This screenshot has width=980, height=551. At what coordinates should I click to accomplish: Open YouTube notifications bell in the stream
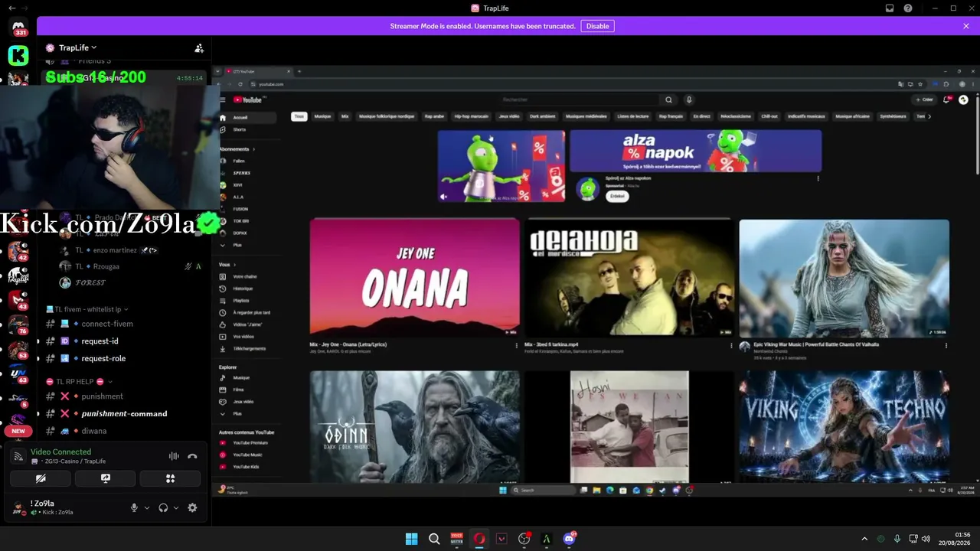click(x=949, y=99)
